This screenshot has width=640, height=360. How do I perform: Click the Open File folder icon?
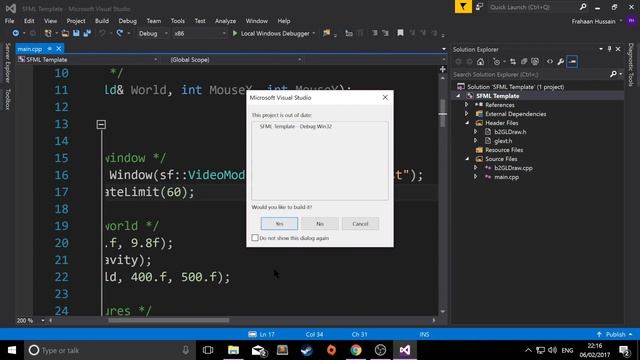coord(65,33)
